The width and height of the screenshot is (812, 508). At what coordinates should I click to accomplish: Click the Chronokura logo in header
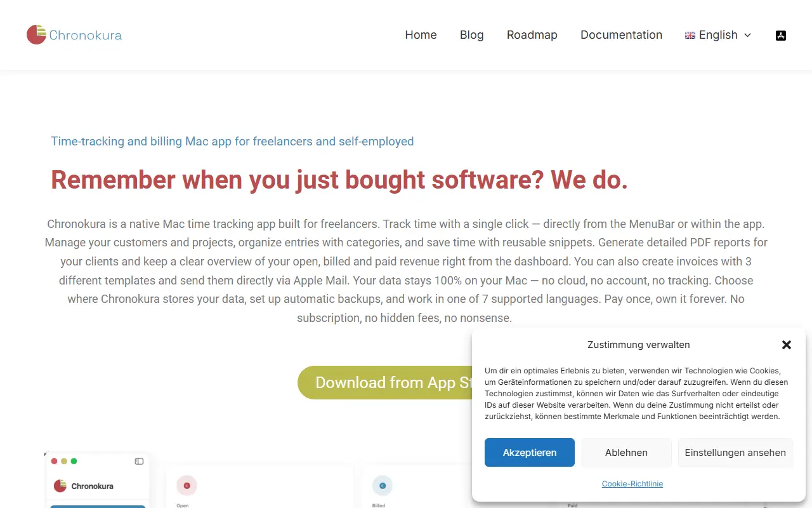(74, 34)
